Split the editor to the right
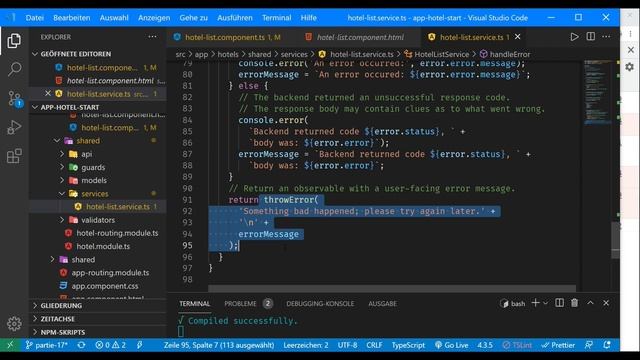The height and width of the screenshot is (360, 640). [x=591, y=37]
